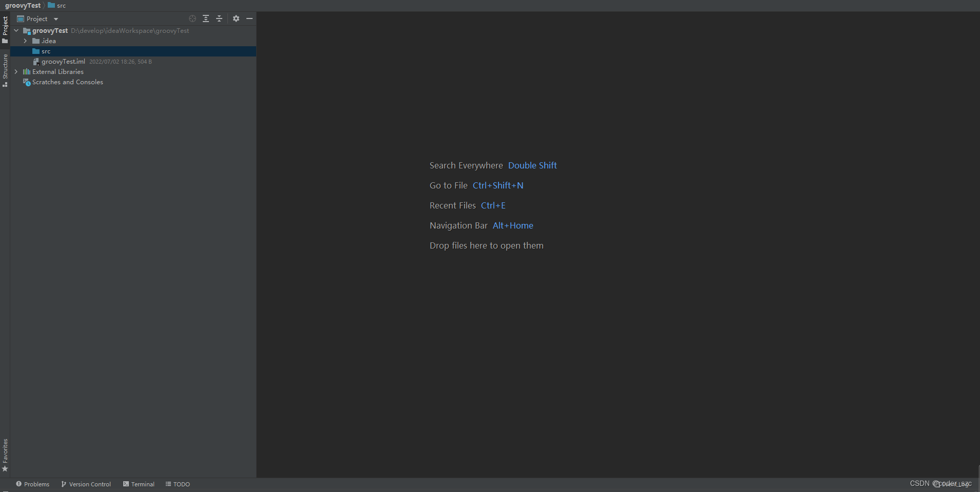Click the Collapse All icon
980x492 pixels.
(219, 18)
